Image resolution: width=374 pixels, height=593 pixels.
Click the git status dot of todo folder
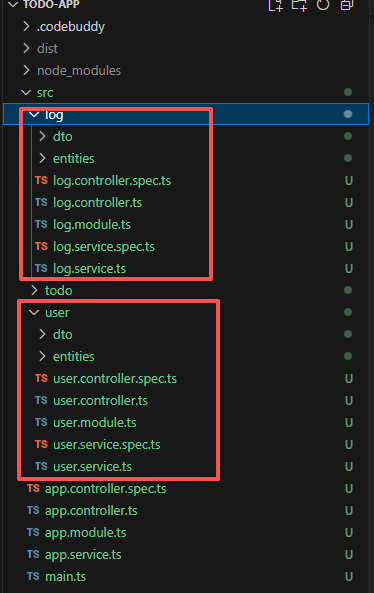(348, 290)
